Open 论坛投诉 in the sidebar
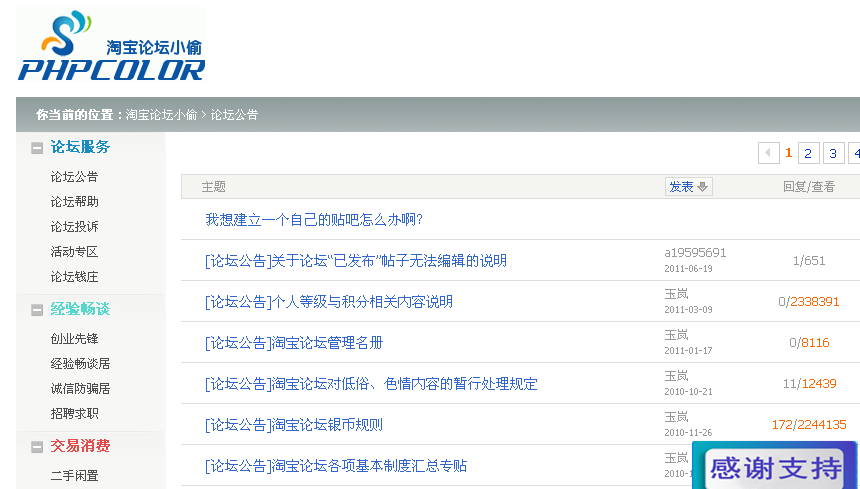The width and height of the screenshot is (860, 489). [74, 226]
